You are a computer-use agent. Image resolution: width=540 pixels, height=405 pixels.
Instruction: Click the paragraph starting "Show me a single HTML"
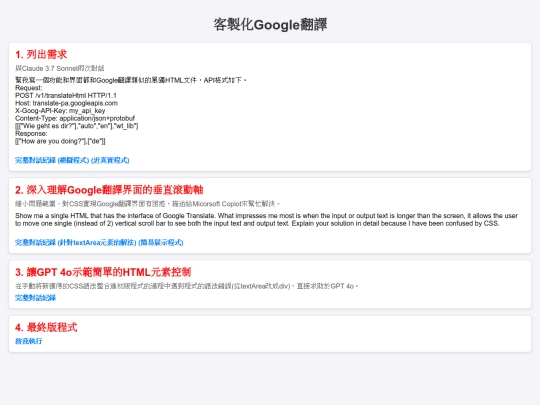click(267, 219)
